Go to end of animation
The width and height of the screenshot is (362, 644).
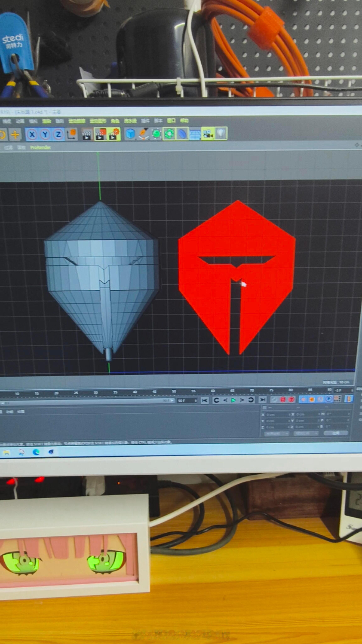coord(262,400)
